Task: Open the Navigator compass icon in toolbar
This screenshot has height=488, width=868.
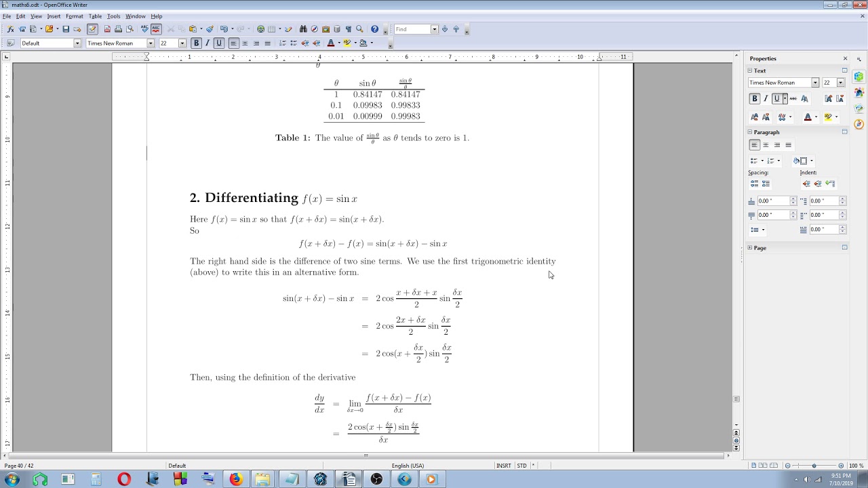Action: tap(314, 29)
